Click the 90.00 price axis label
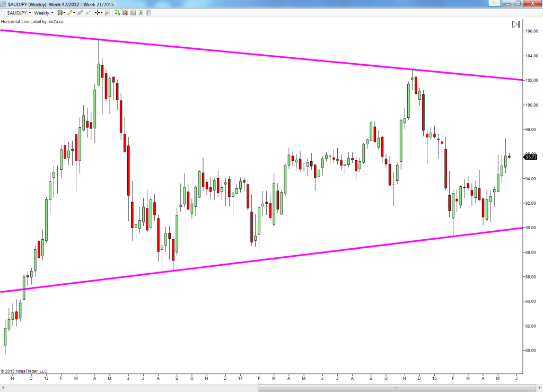543x392 pixels. [531, 228]
